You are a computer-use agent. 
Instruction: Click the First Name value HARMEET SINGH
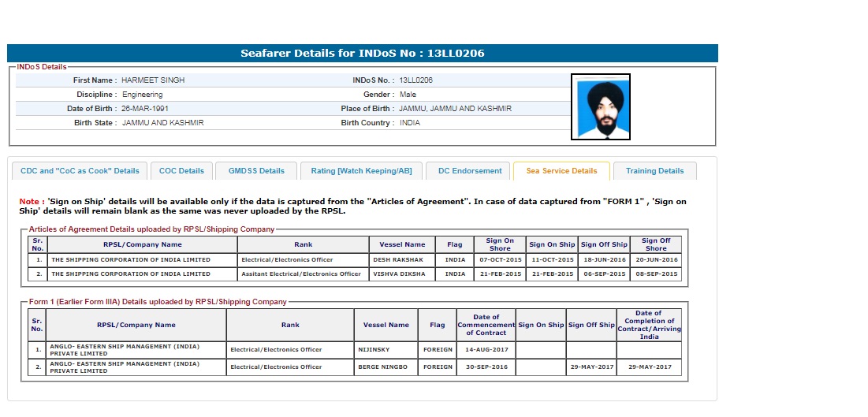(x=153, y=80)
